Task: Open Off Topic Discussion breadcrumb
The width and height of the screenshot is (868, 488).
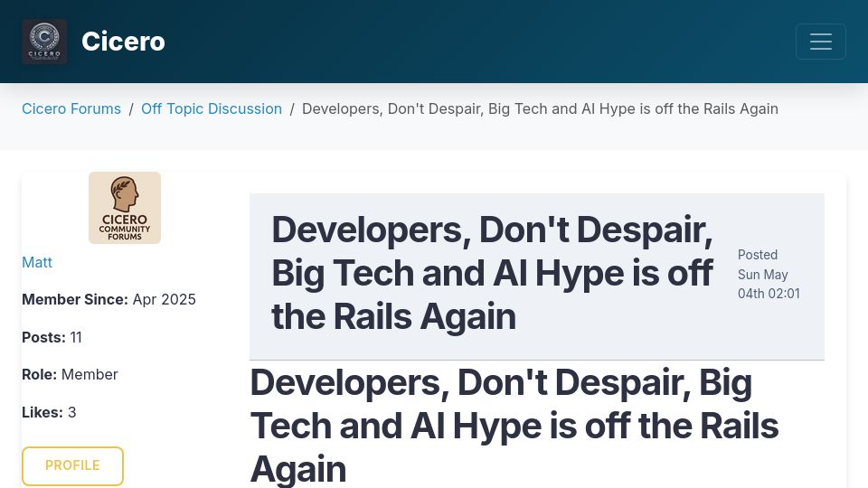Action: point(212,109)
